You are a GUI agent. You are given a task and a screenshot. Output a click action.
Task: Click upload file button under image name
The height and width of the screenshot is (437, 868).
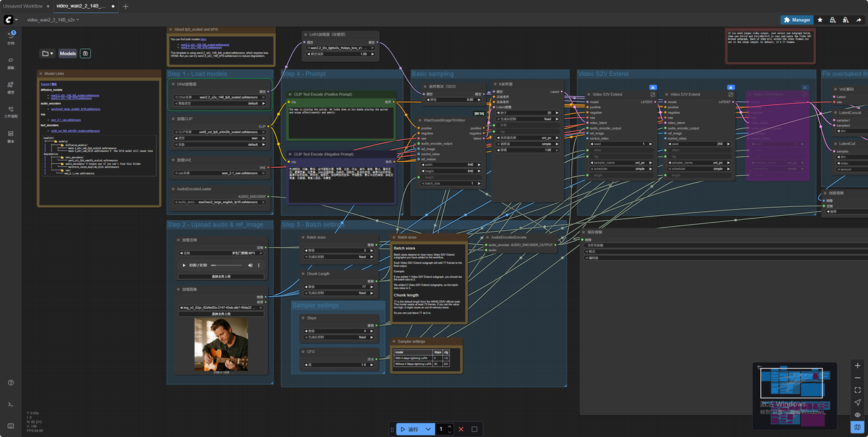[220, 314]
